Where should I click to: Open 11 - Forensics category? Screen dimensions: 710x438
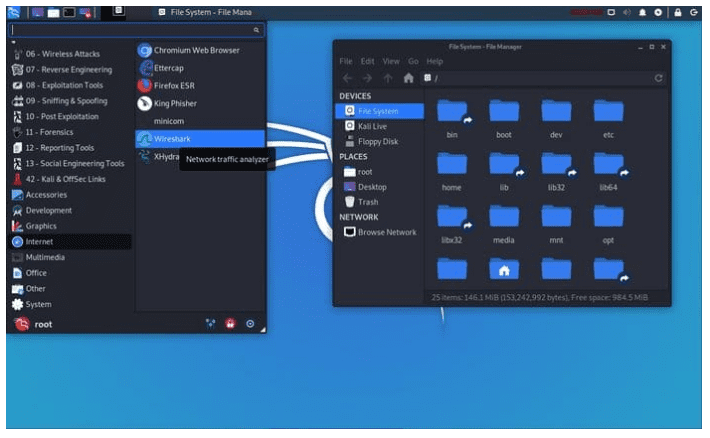[72, 132]
